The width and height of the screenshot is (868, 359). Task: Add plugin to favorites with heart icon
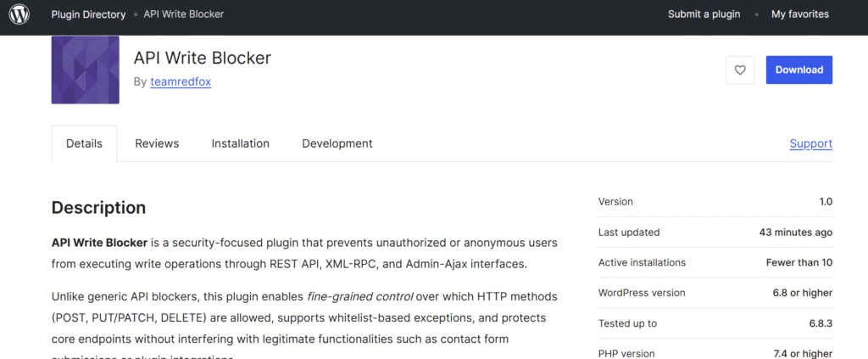point(740,70)
